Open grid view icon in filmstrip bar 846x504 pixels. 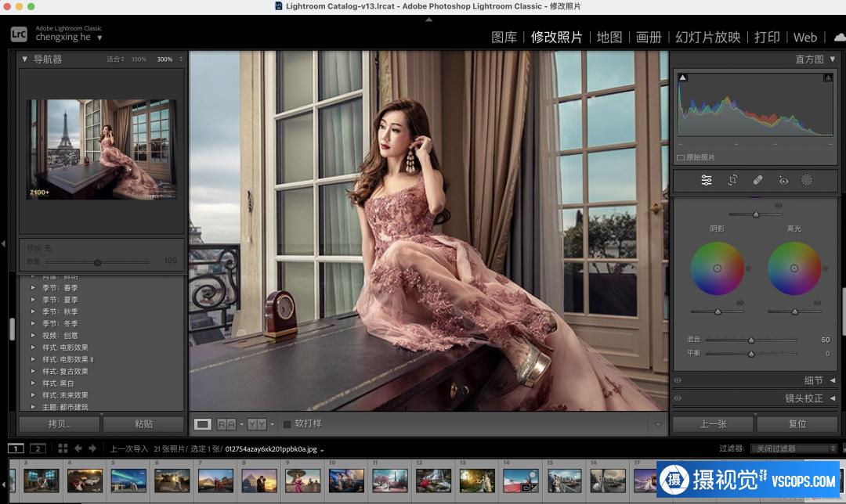point(63,448)
